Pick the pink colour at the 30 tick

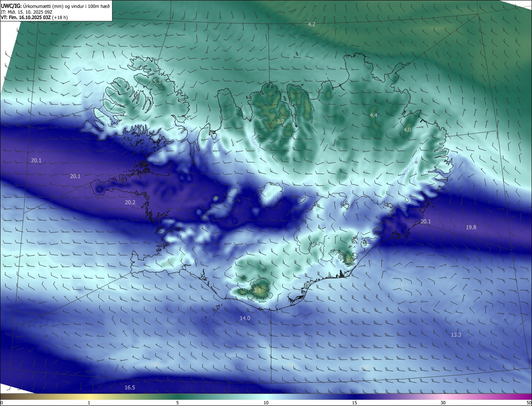click(x=443, y=396)
